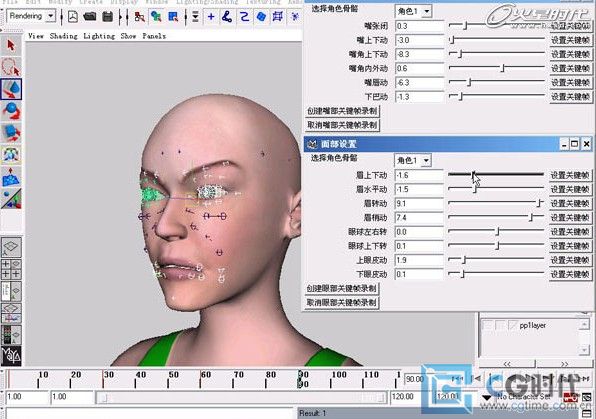Open 角色1 dropdown in 面部设置 window
Image resolution: width=596 pixels, height=419 pixels.
tap(412, 160)
